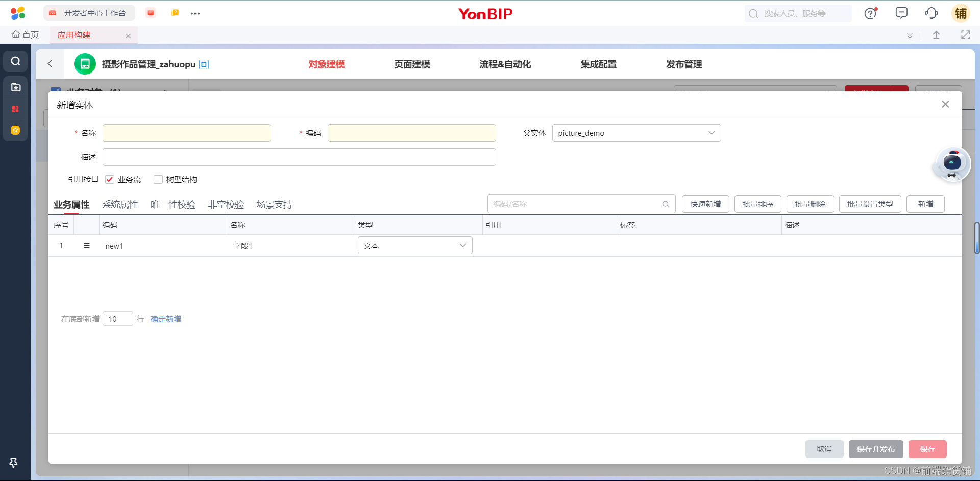Click the sidebar search icon
This screenshot has width=980, height=481.
(x=16, y=61)
